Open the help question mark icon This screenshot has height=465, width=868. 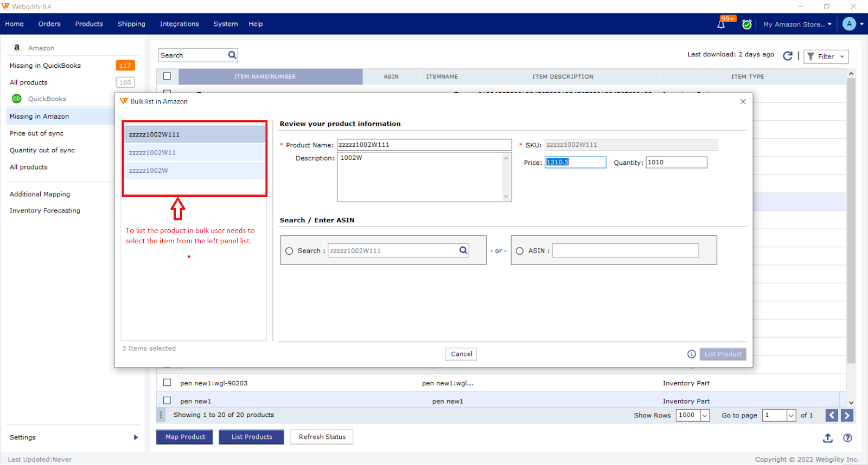click(x=847, y=438)
